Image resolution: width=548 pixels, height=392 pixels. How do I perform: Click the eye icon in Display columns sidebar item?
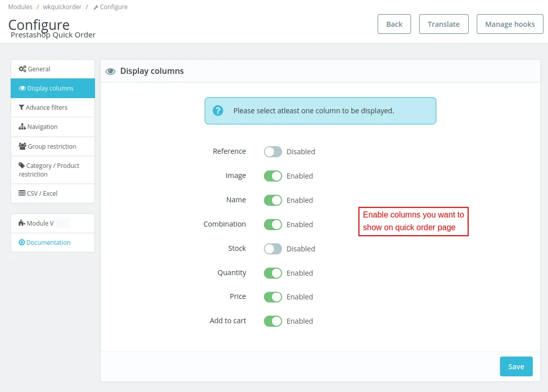tap(22, 88)
